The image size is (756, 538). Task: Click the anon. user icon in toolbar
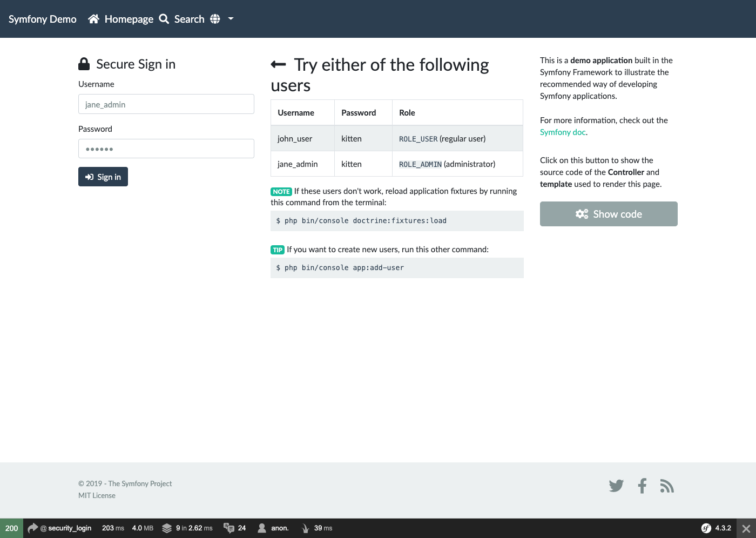tap(262, 528)
